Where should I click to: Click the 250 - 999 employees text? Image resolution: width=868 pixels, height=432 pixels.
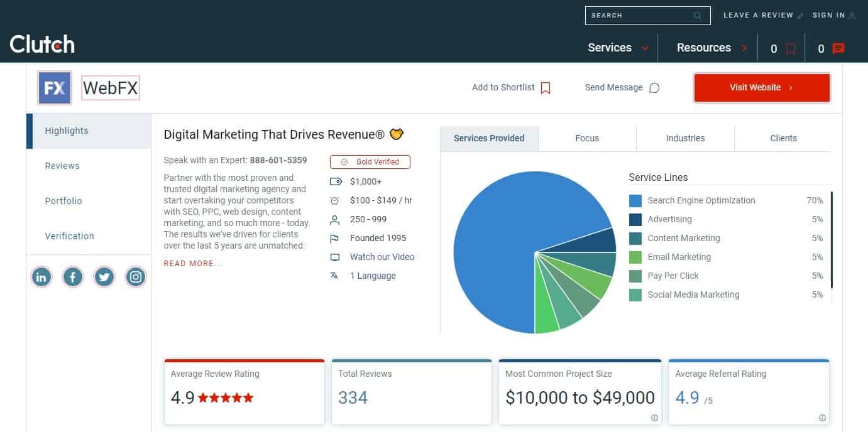(368, 219)
